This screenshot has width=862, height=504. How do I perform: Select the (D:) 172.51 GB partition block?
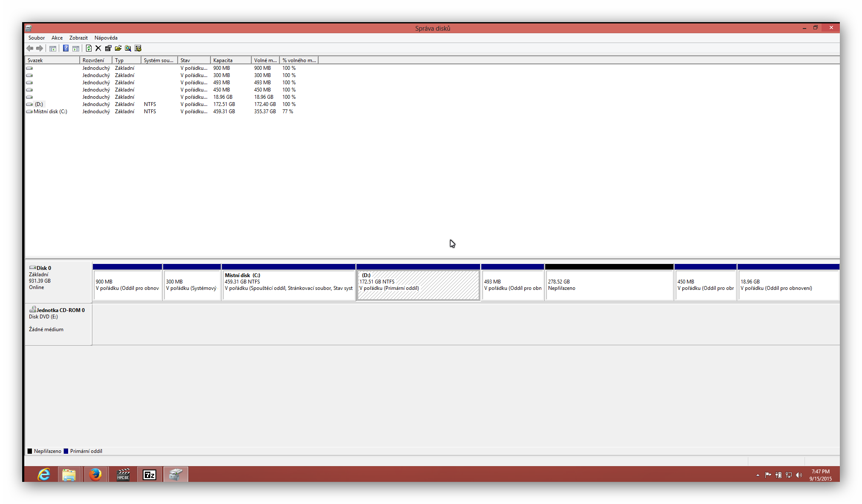(x=418, y=285)
